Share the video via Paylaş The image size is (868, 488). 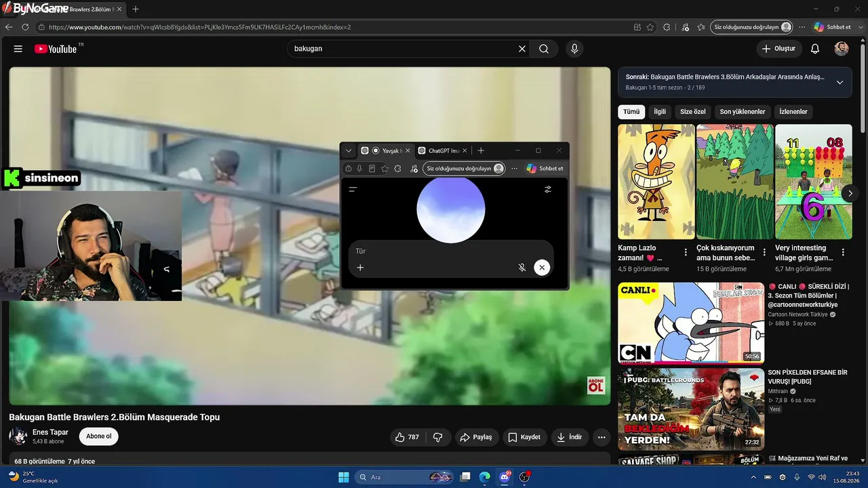point(475,437)
